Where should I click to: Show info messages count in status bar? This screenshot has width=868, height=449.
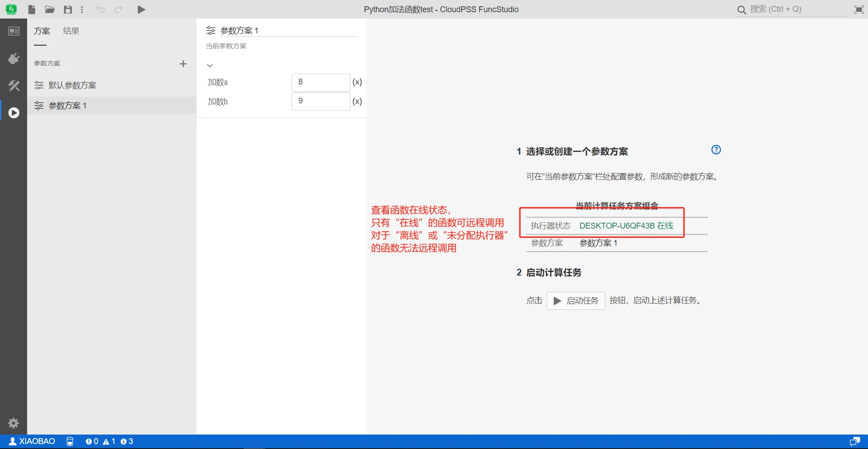[127, 441]
